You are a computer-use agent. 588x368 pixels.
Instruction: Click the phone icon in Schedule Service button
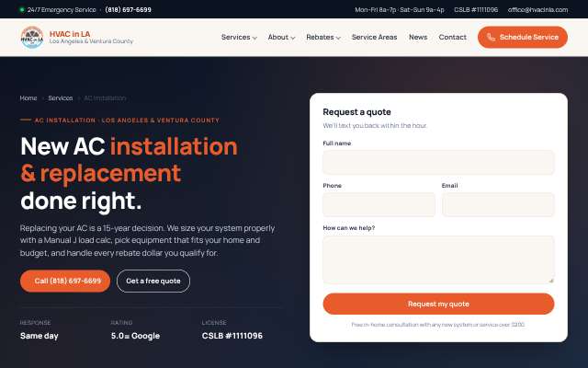[x=491, y=37]
